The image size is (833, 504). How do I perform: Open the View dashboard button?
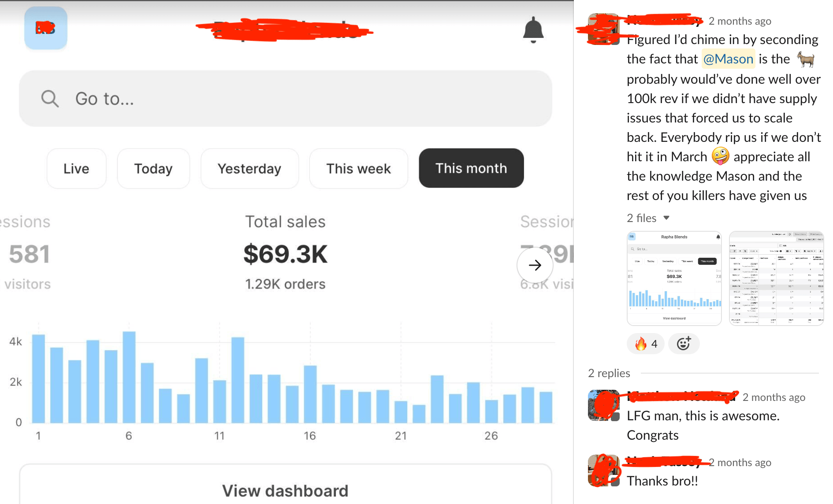tap(285, 490)
